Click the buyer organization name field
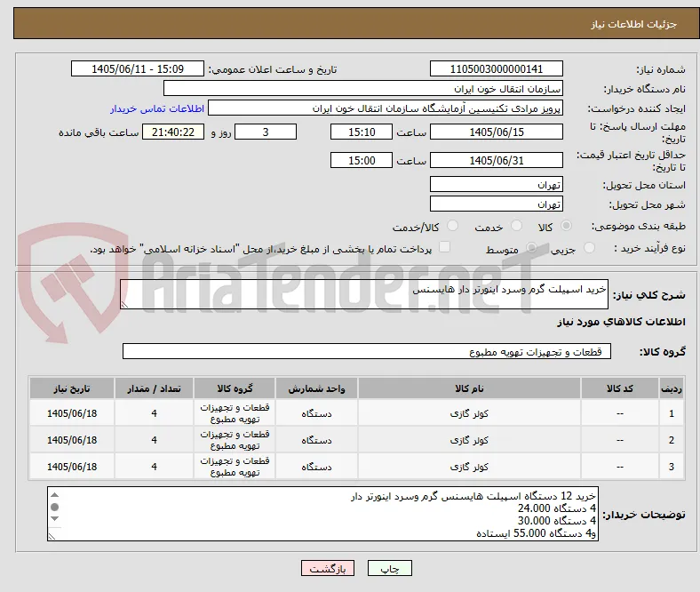The width and height of the screenshot is (700, 592). [x=363, y=89]
